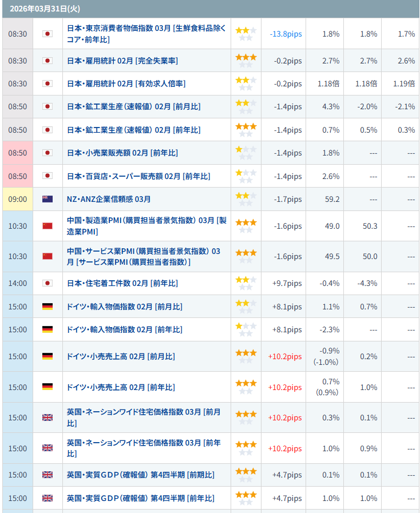Click the New Zealand flag icon
420x513 pixels.
[x=47, y=199]
